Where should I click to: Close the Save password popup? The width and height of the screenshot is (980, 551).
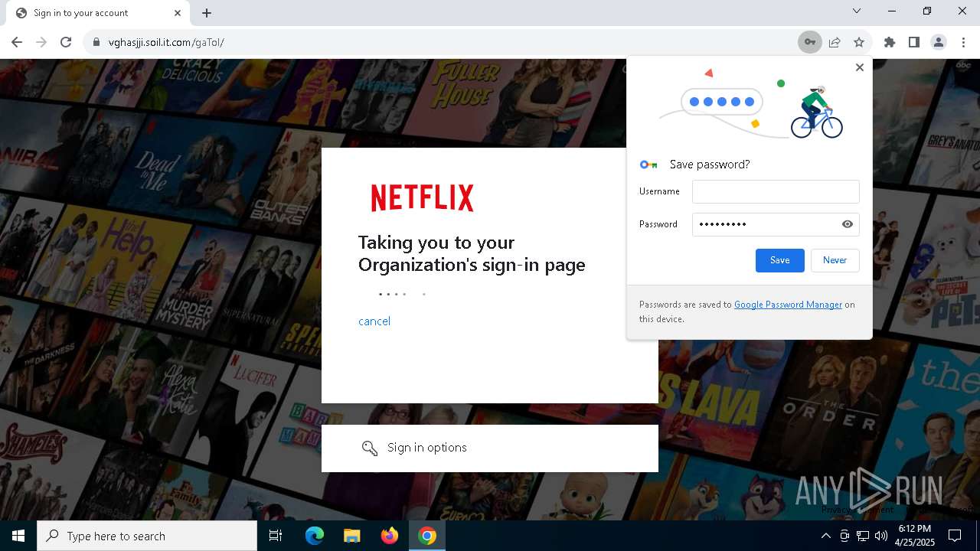pos(859,67)
